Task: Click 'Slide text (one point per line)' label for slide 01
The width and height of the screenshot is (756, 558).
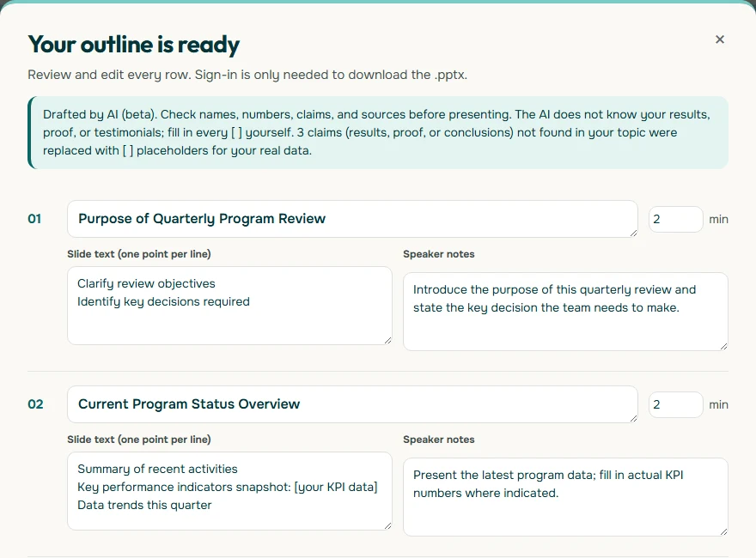Action: click(x=139, y=254)
